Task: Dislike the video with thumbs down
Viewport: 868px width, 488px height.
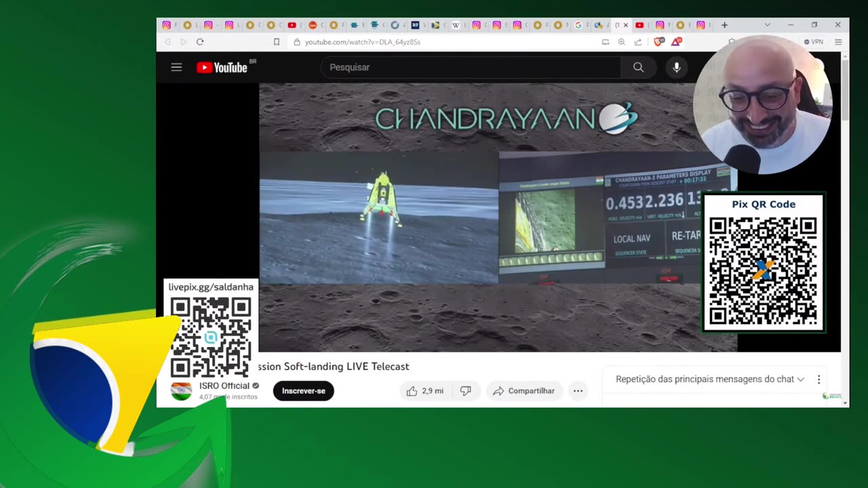Action: pos(466,391)
